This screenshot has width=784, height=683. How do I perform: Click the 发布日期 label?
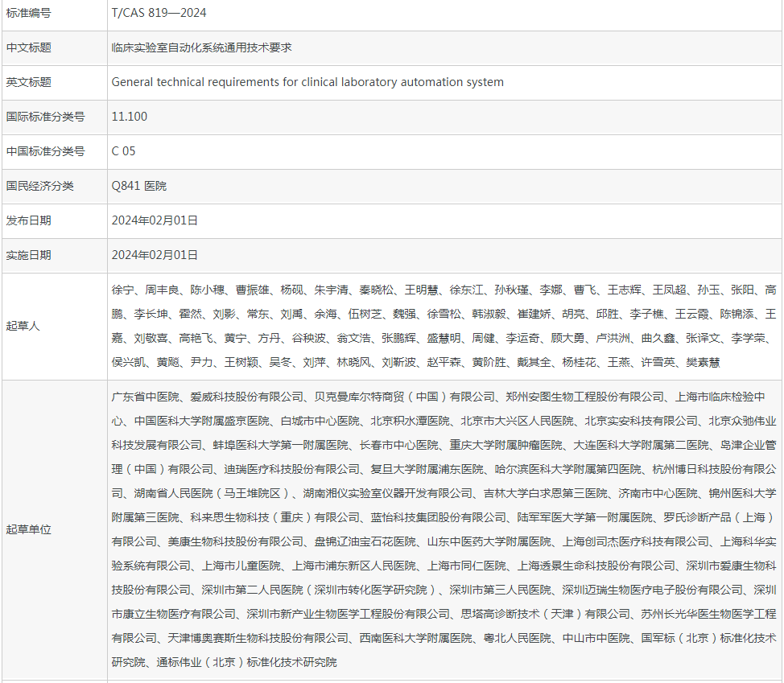[28, 221]
